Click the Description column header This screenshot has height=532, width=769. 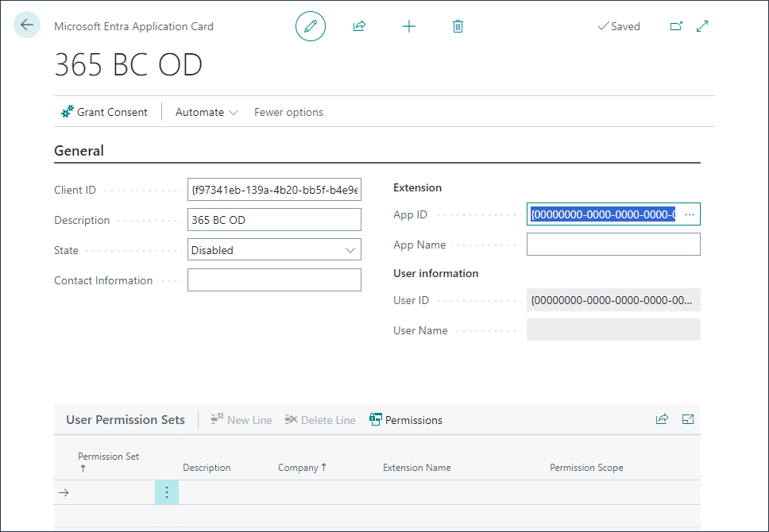pyautogui.click(x=207, y=467)
